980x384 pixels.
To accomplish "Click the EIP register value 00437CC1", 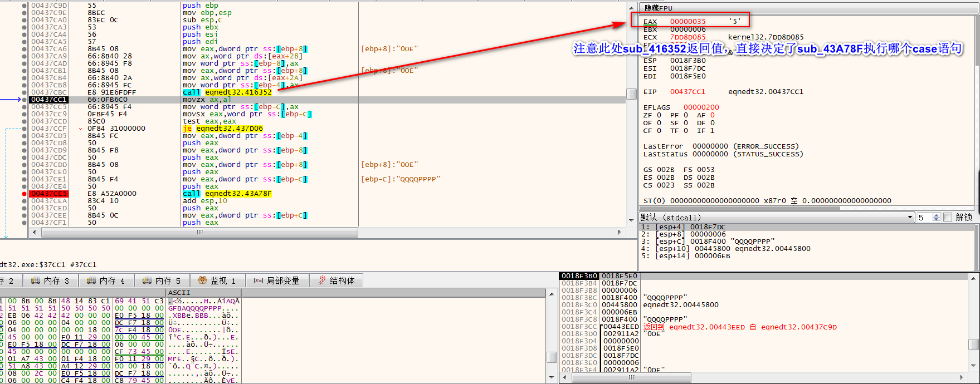I will coord(688,92).
